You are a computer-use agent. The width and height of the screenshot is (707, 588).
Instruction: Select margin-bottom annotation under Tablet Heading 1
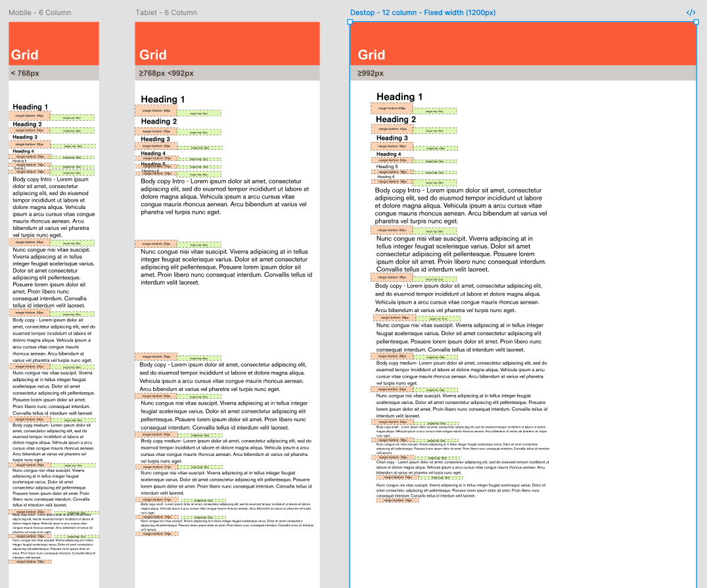point(156,110)
